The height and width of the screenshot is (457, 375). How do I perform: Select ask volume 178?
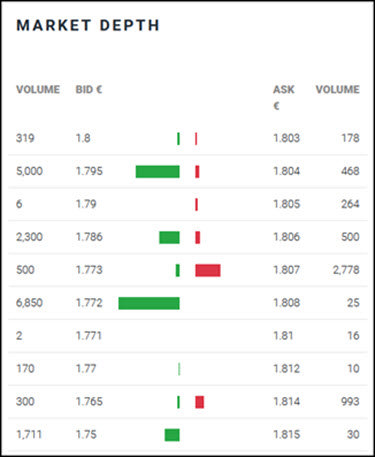(x=350, y=138)
